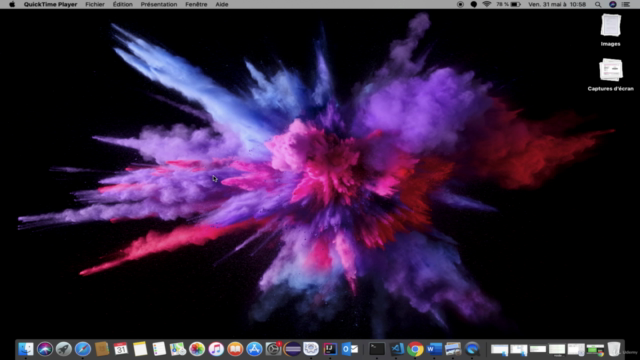Open the Photos app colorful flower icon

click(x=197, y=349)
